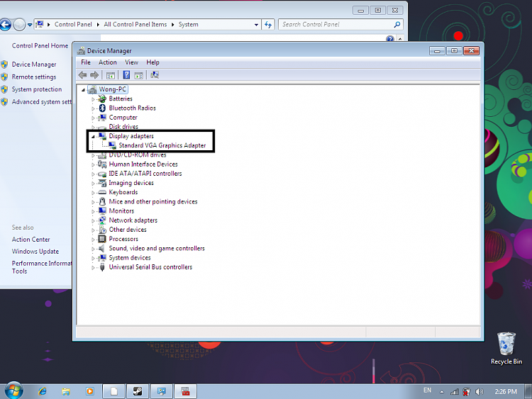Image resolution: width=532 pixels, height=399 pixels.
Task: Select the Human Interface Devices icon
Action: pyautogui.click(x=102, y=164)
